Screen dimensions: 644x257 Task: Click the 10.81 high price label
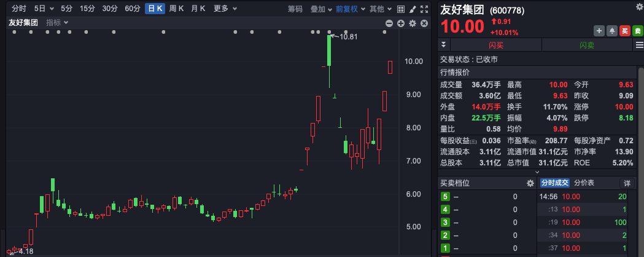pyautogui.click(x=349, y=37)
